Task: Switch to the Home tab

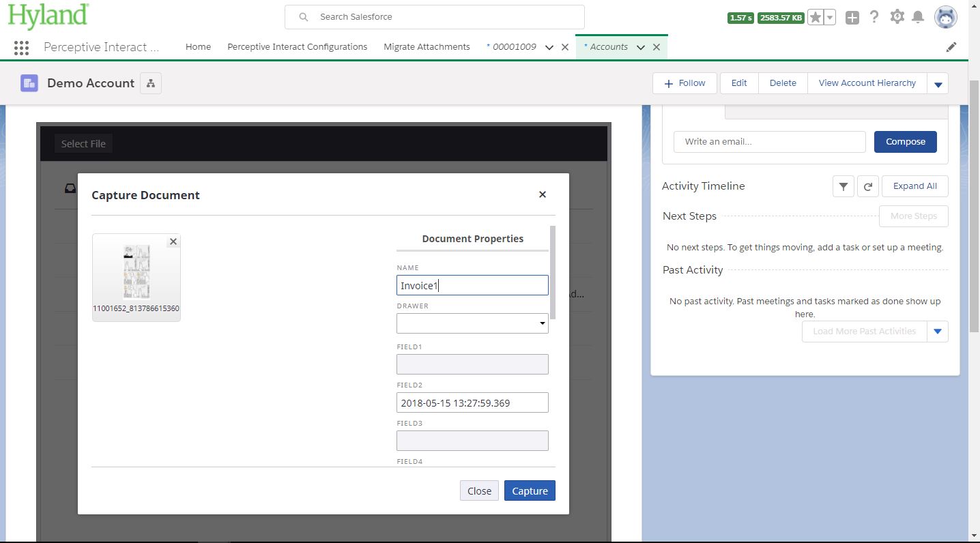Action: tap(197, 46)
